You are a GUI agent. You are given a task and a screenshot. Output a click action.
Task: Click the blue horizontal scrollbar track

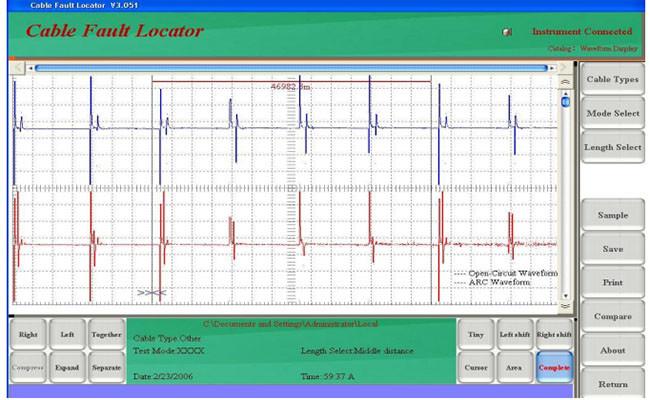click(x=291, y=68)
